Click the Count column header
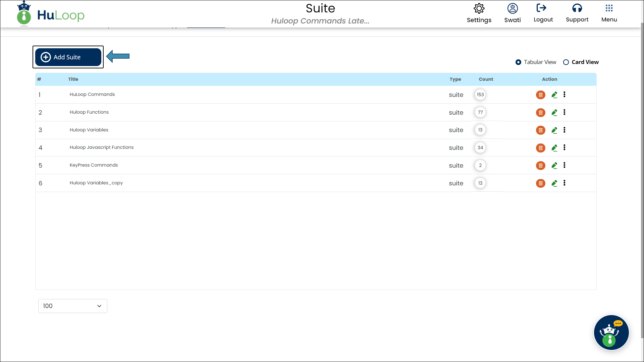This screenshot has height=362, width=644. (x=486, y=79)
